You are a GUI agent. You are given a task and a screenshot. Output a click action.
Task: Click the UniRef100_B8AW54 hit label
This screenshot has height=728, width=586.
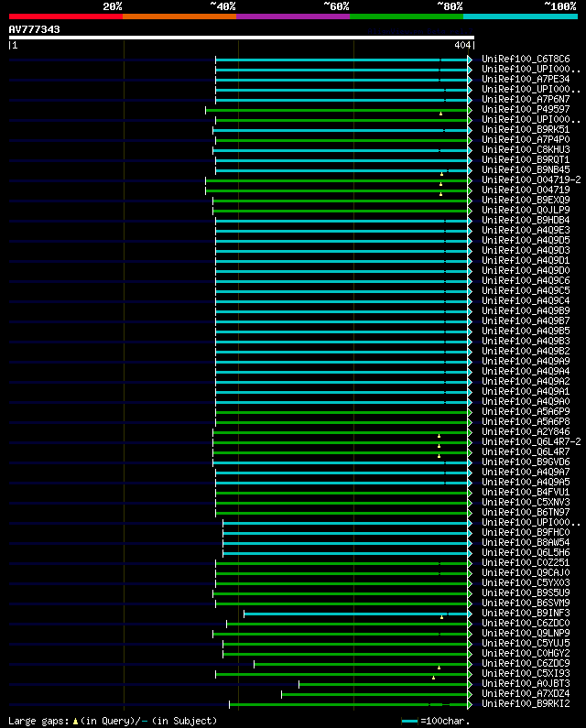526,542
